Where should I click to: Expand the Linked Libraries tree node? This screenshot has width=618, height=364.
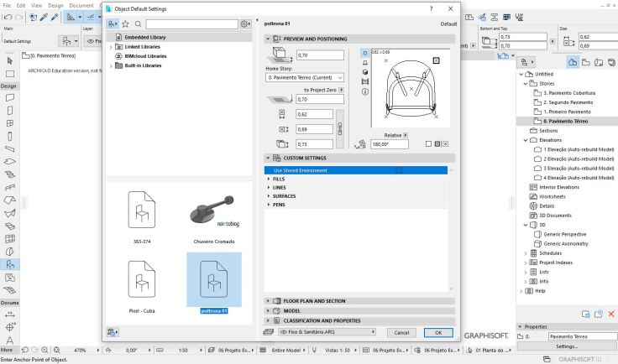click(111, 47)
